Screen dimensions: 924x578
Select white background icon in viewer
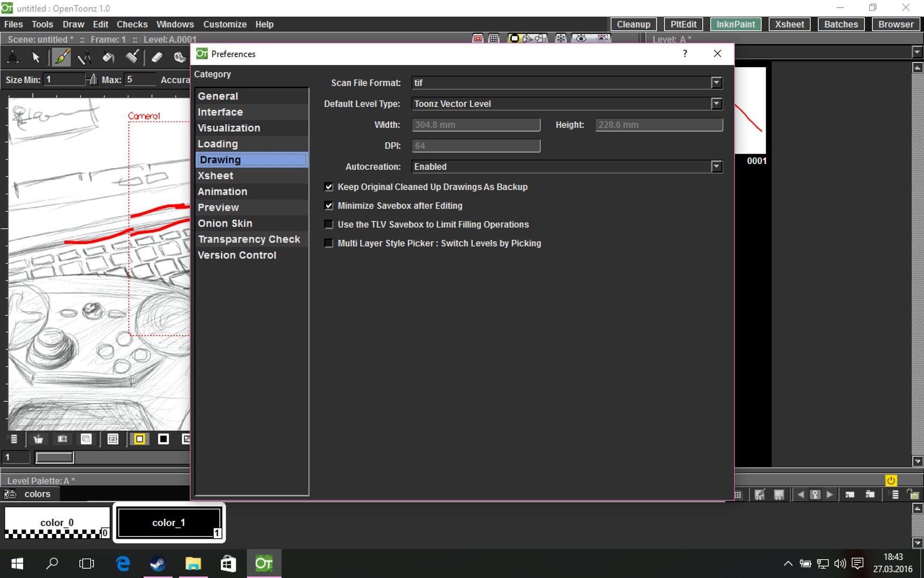[x=140, y=439]
